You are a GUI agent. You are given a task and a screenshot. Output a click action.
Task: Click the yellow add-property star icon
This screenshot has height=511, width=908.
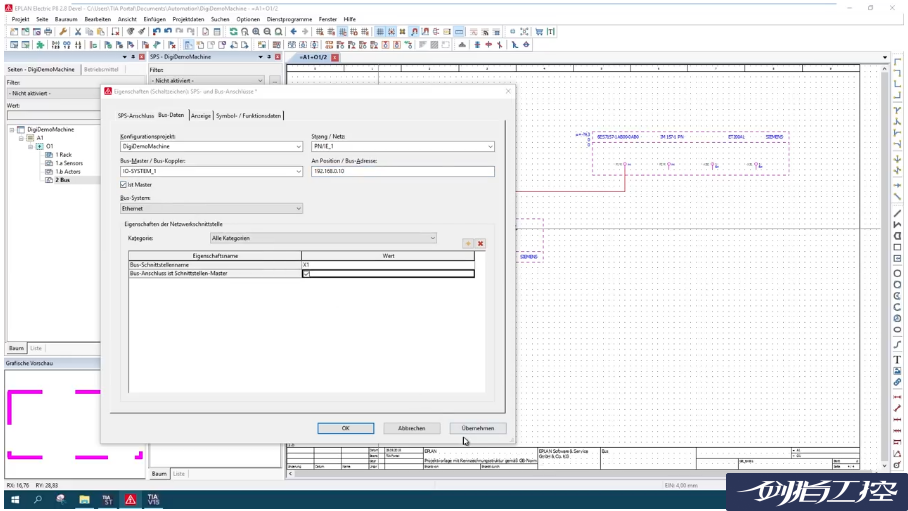coord(467,243)
